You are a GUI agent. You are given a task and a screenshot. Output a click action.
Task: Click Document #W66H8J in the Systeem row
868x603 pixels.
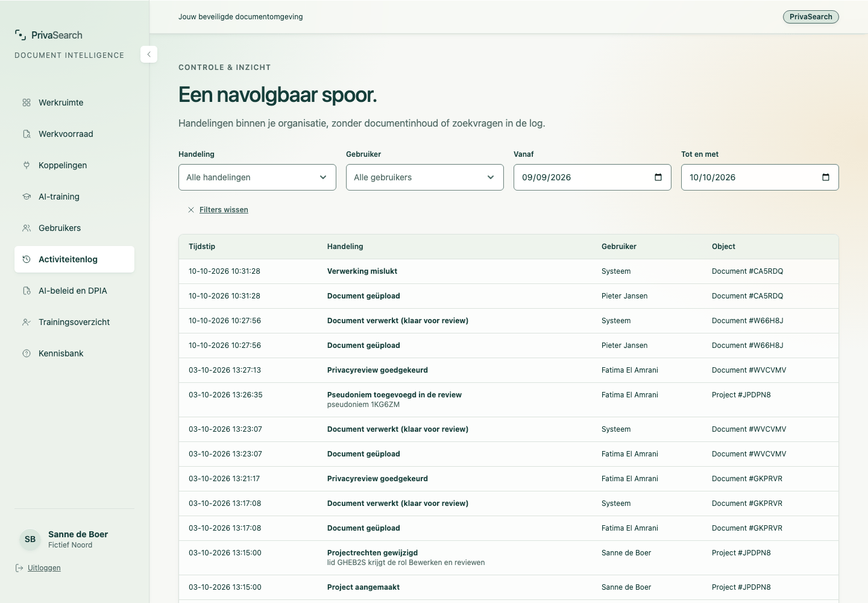coord(747,321)
